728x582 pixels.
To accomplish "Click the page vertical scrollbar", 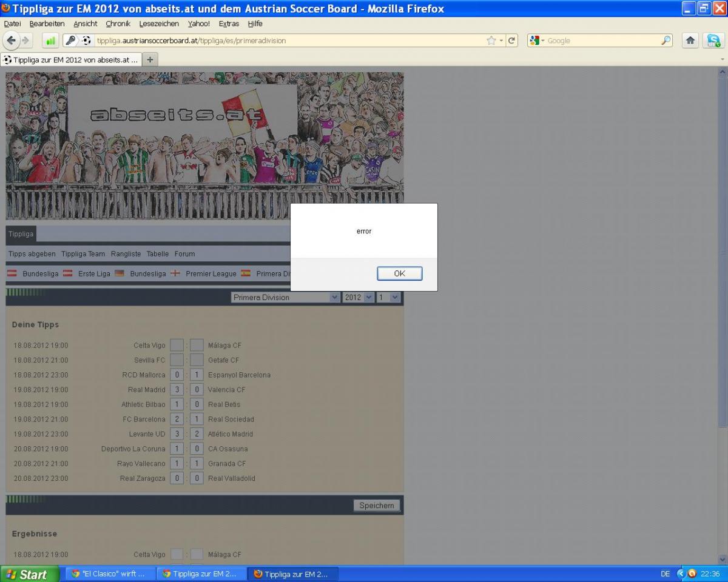I will (722, 315).
